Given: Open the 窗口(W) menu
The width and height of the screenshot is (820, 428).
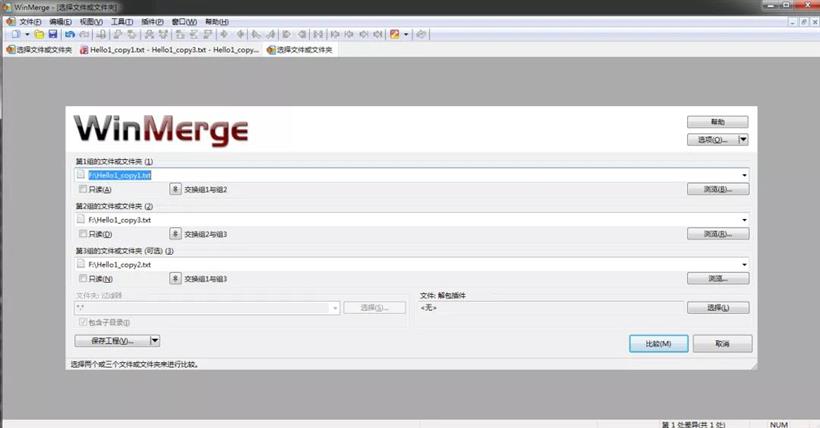Looking at the screenshot, I should 184,21.
